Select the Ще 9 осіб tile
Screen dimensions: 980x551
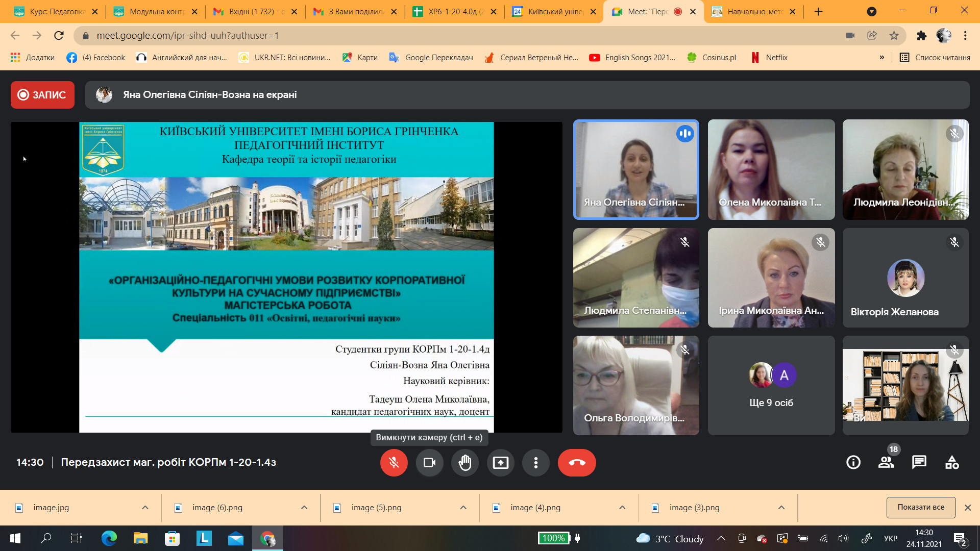[x=771, y=385]
